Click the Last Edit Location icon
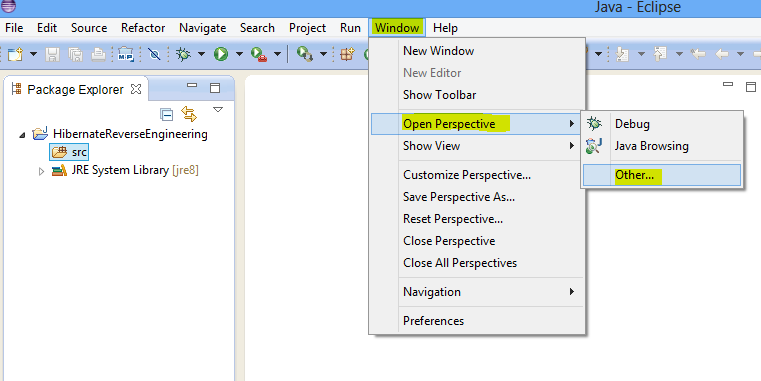761x381 pixels. [698, 54]
